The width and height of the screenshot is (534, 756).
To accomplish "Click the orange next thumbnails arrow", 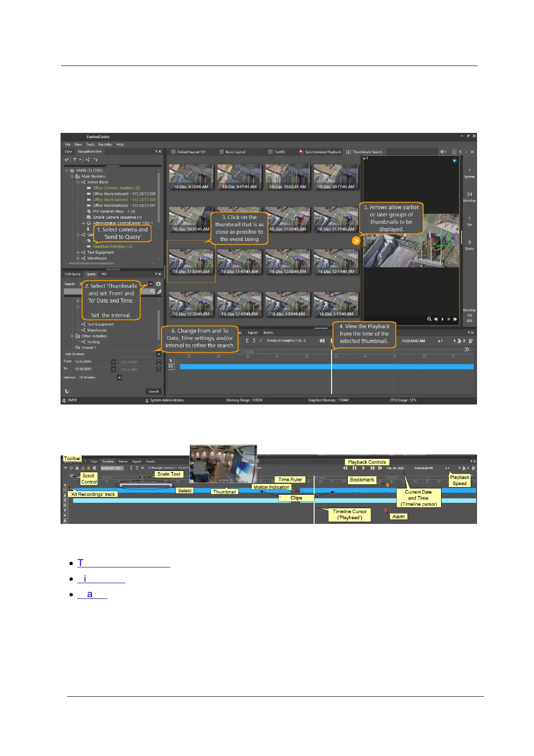I will [x=356, y=241].
